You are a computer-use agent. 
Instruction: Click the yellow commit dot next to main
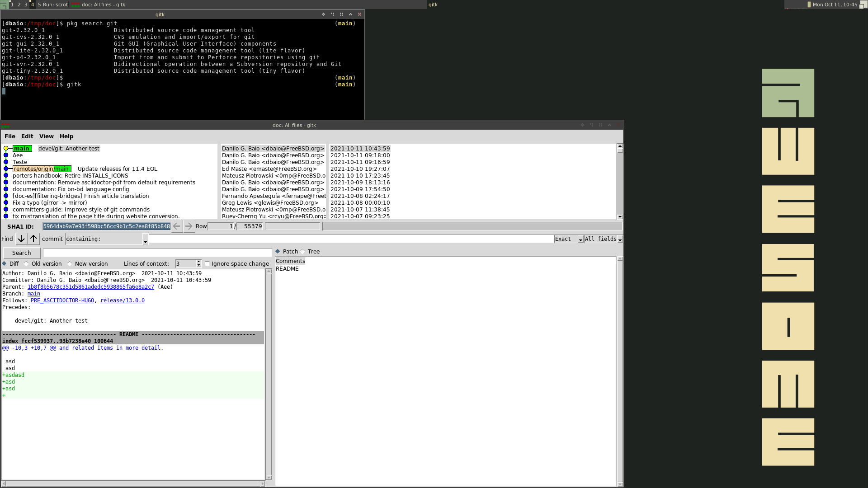[x=6, y=149]
